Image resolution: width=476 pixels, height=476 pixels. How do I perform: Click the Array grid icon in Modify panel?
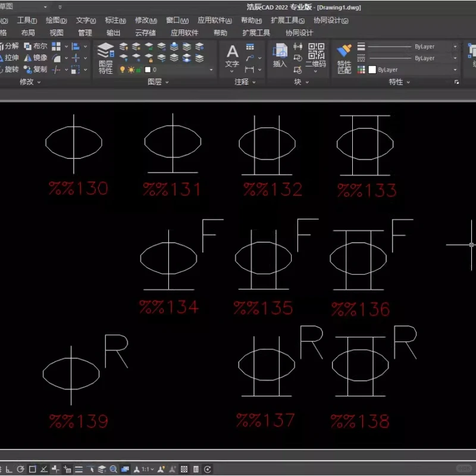(x=56, y=46)
